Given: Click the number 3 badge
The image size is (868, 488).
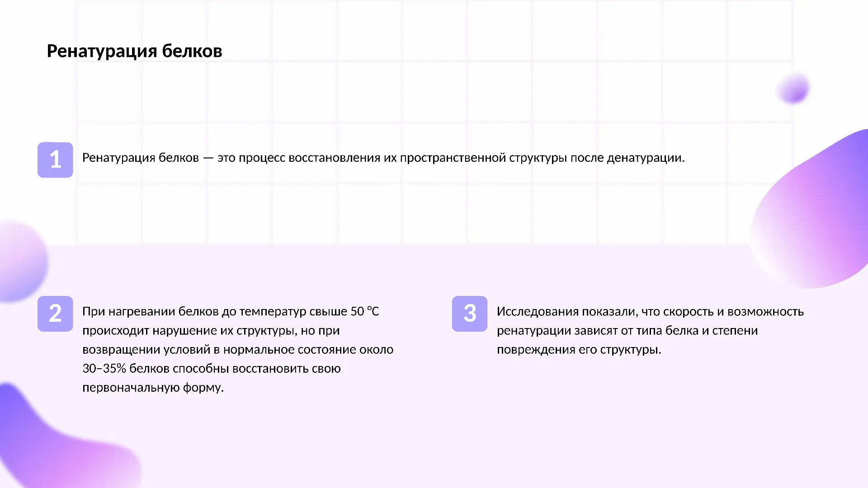Looking at the screenshot, I should coord(470,314).
